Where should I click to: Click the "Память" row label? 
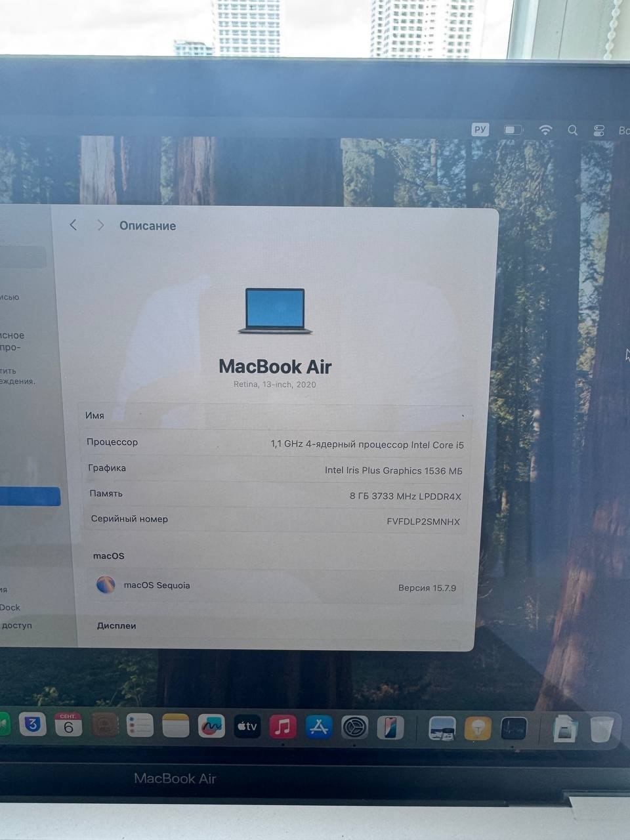106,493
